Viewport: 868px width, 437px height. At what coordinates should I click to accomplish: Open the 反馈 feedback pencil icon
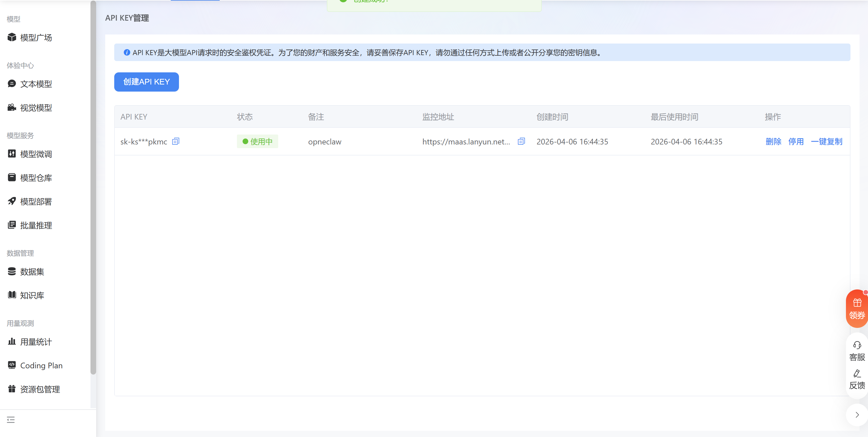pyautogui.click(x=857, y=379)
